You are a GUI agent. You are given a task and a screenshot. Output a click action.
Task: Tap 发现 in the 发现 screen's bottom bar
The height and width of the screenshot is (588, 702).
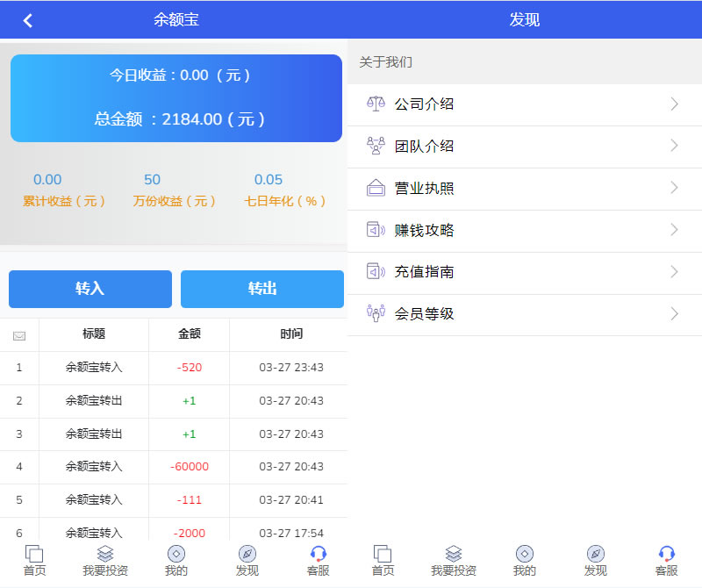tap(596, 560)
